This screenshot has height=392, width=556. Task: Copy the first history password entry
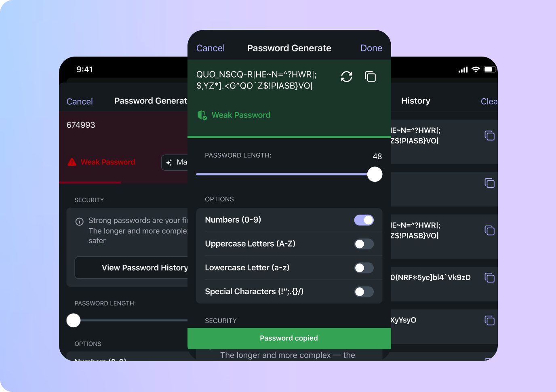489,136
